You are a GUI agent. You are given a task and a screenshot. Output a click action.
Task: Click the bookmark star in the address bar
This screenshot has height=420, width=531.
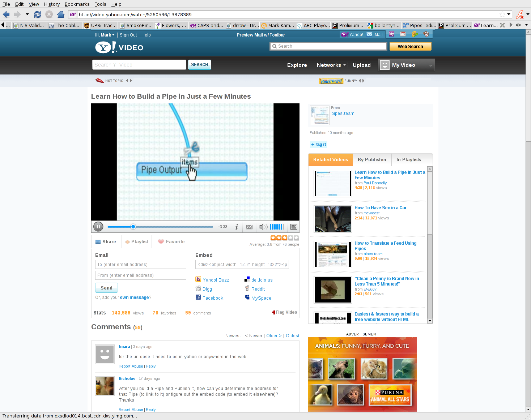coord(502,14)
